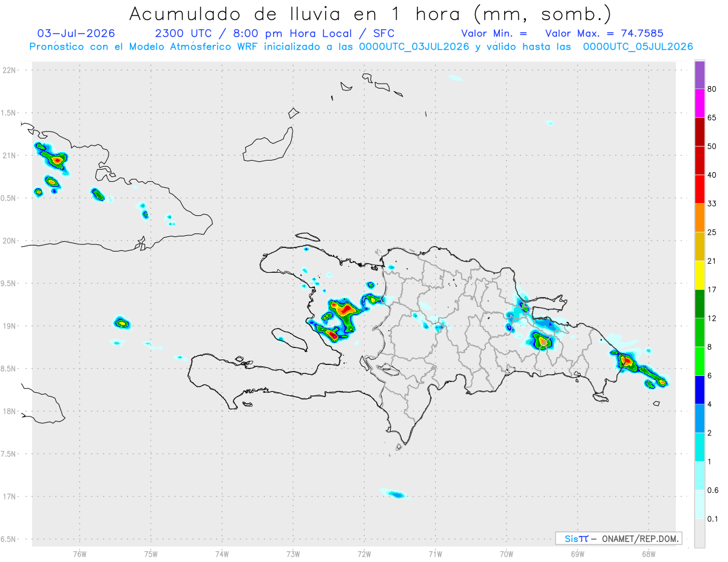Screen dimensions: 728x562
Task: Click the "22N" latitude label
Action: tap(10, 70)
